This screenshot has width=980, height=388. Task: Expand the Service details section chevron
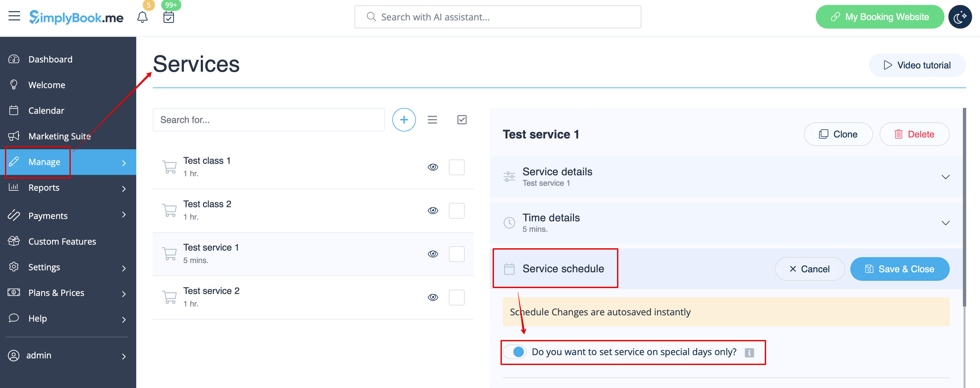(x=945, y=177)
